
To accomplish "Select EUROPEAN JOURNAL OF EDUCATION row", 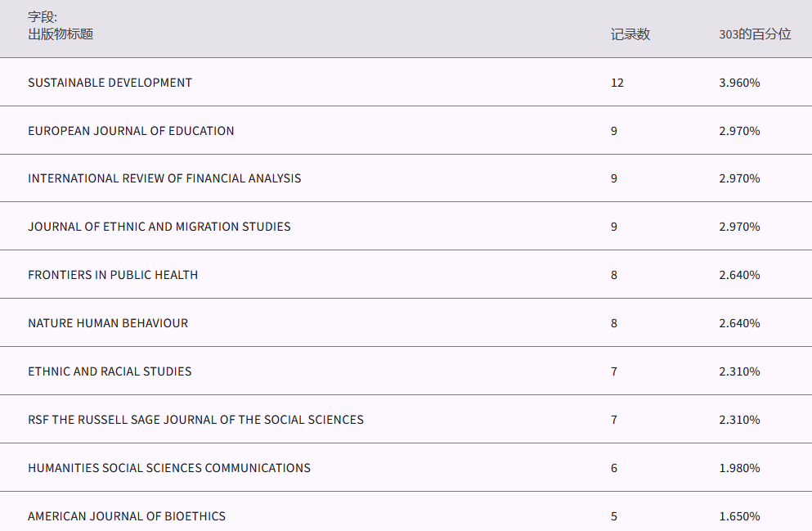I will (131, 131).
